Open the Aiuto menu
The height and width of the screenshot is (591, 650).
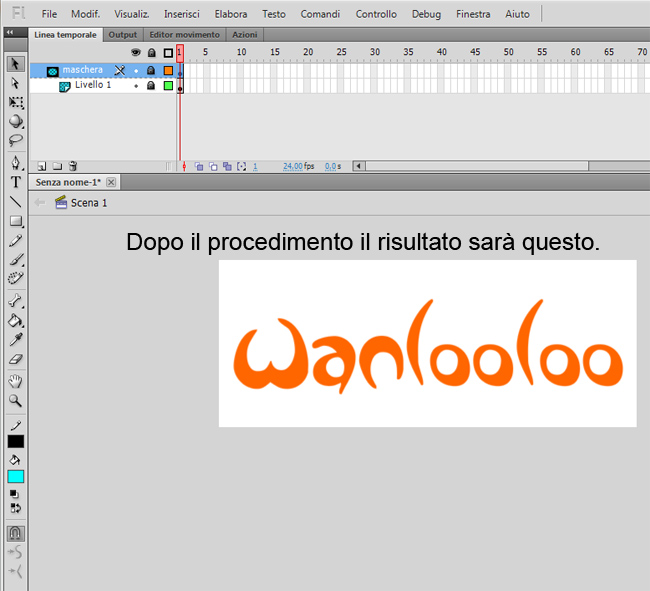click(x=517, y=14)
